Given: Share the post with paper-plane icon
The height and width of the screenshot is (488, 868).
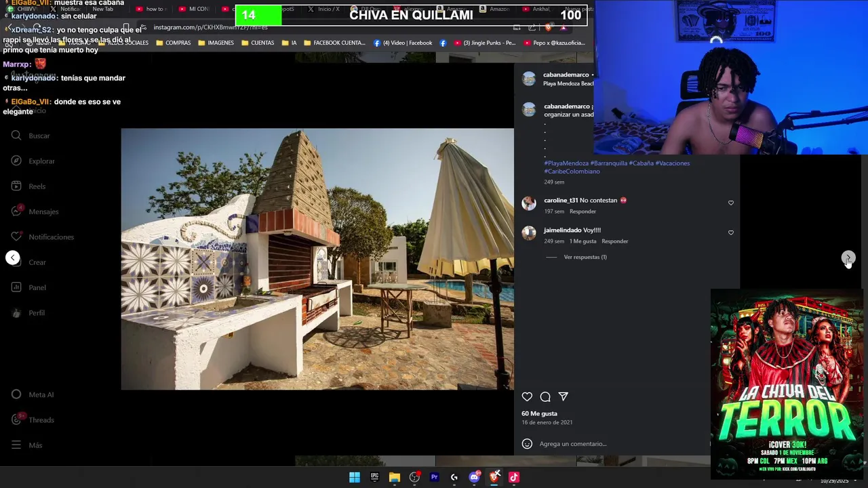Looking at the screenshot, I should pyautogui.click(x=563, y=396).
